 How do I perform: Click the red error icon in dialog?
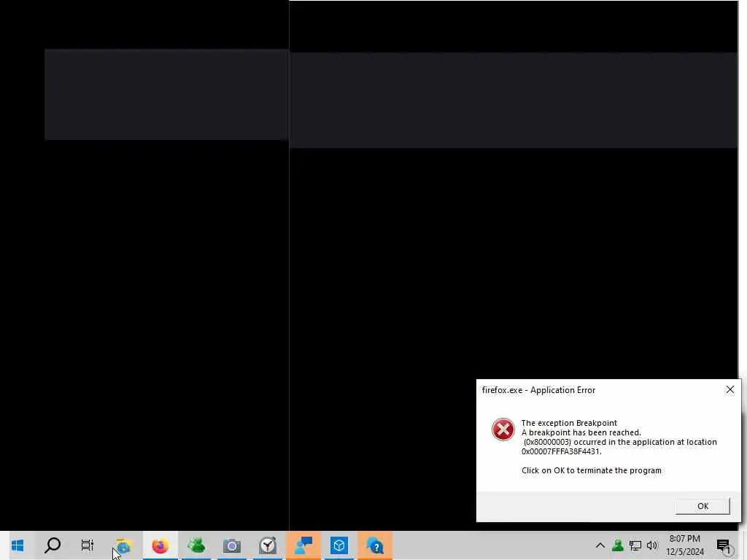pos(503,429)
